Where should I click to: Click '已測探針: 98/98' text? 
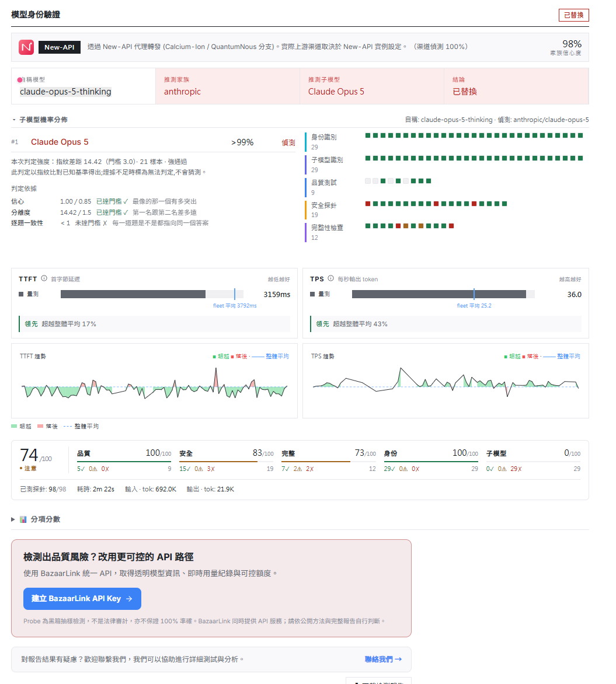coord(43,490)
